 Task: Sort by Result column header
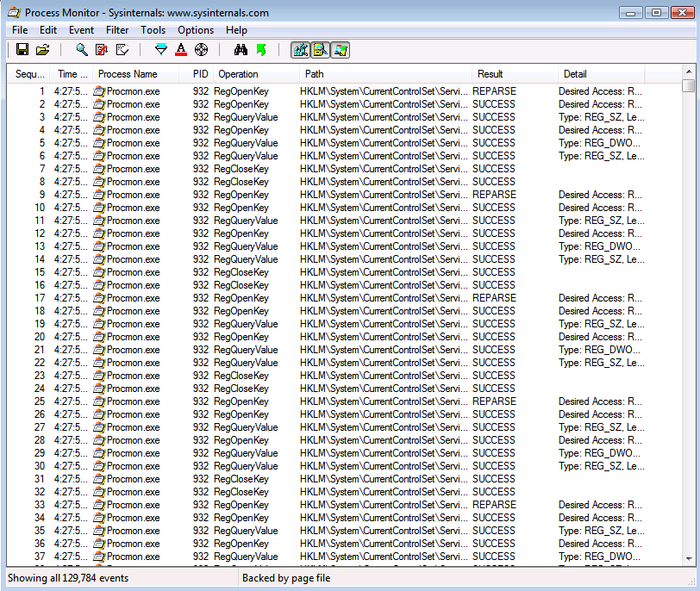click(516, 74)
